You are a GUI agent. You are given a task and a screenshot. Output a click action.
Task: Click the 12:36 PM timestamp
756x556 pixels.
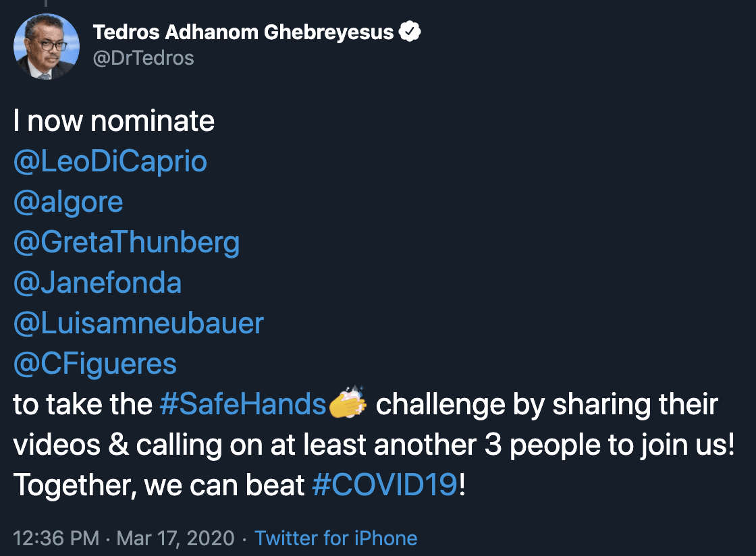pyautogui.click(x=56, y=538)
